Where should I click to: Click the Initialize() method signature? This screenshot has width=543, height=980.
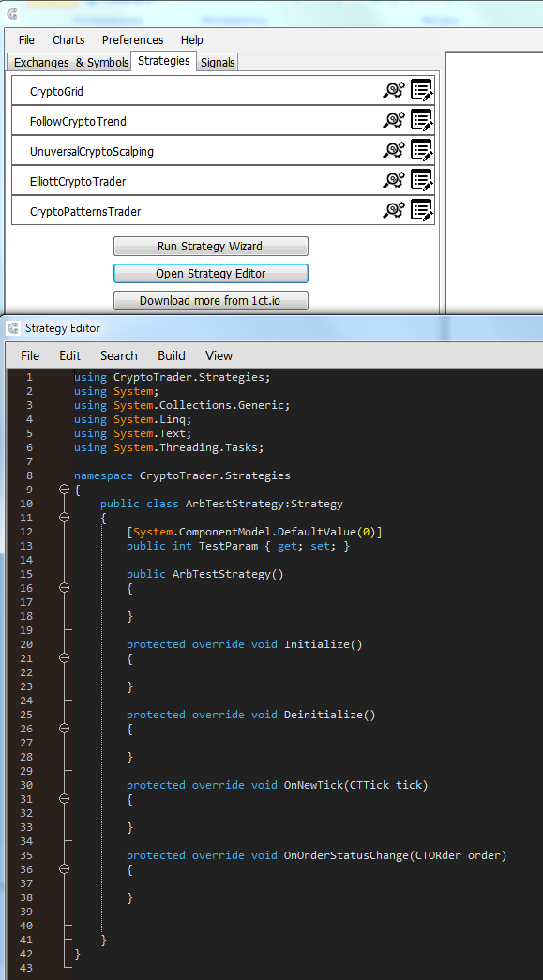point(245,644)
